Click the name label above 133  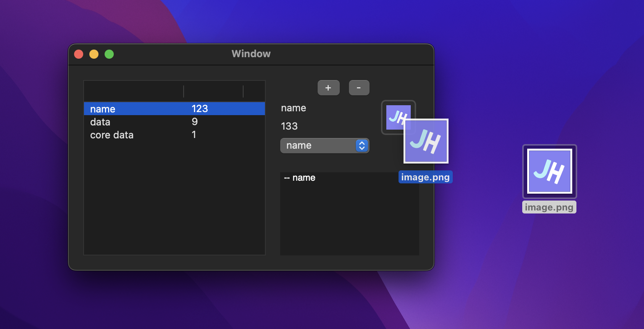tap(294, 108)
